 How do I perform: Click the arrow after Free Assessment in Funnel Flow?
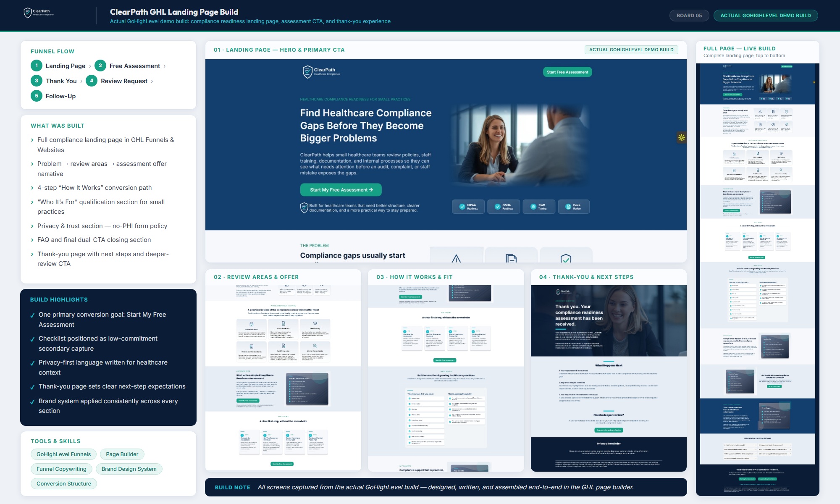(x=165, y=66)
